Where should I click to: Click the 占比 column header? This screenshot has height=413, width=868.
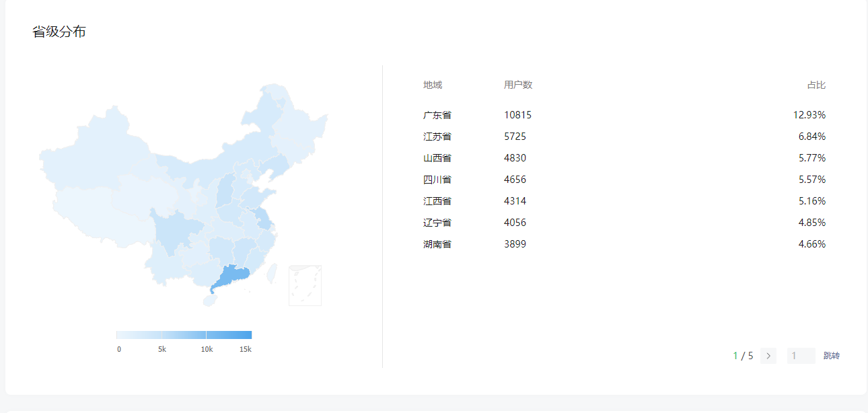816,85
